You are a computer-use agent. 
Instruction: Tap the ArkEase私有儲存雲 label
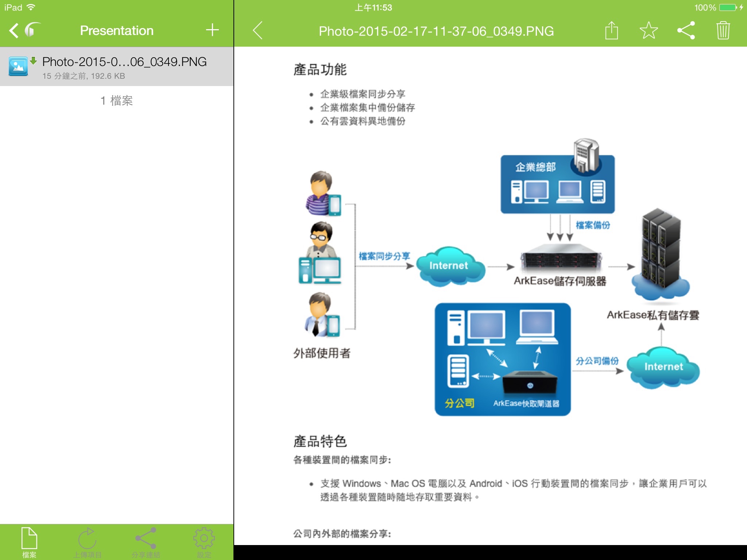point(653,315)
